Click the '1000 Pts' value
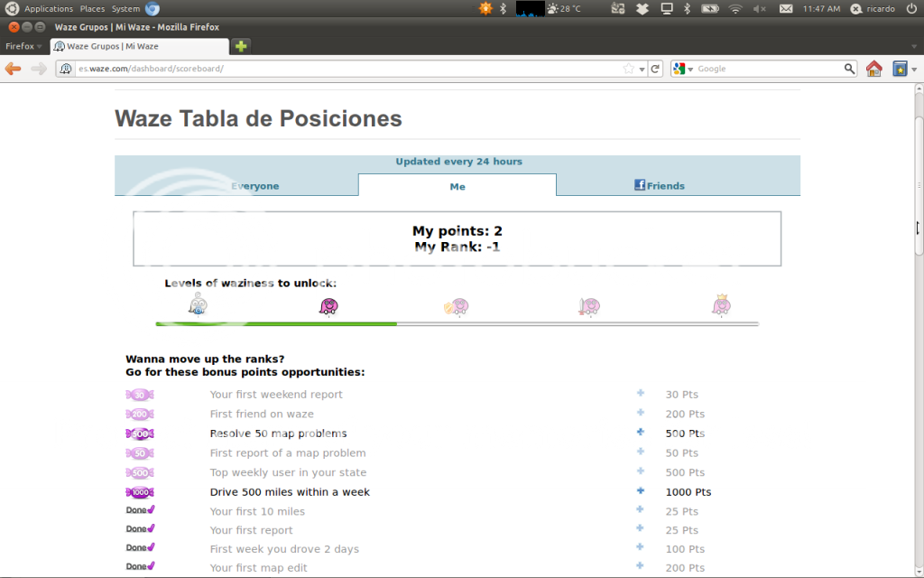 tap(688, 492)
